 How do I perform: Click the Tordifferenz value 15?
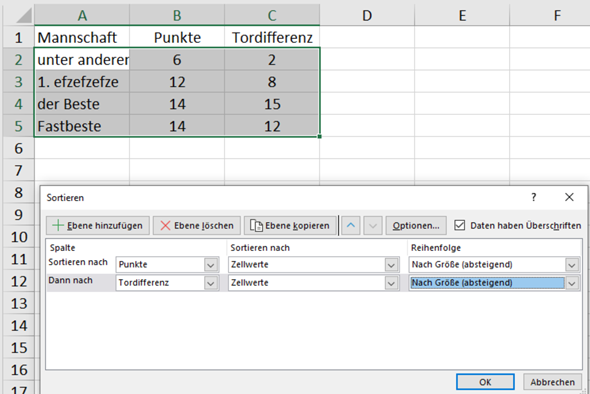pyautogui.click(x=272, y=104)
